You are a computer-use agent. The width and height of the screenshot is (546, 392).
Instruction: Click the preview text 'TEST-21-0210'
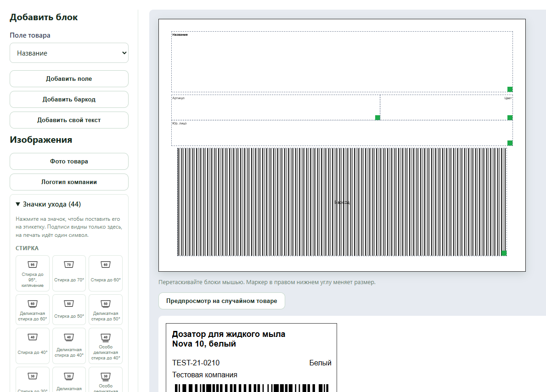196,363
